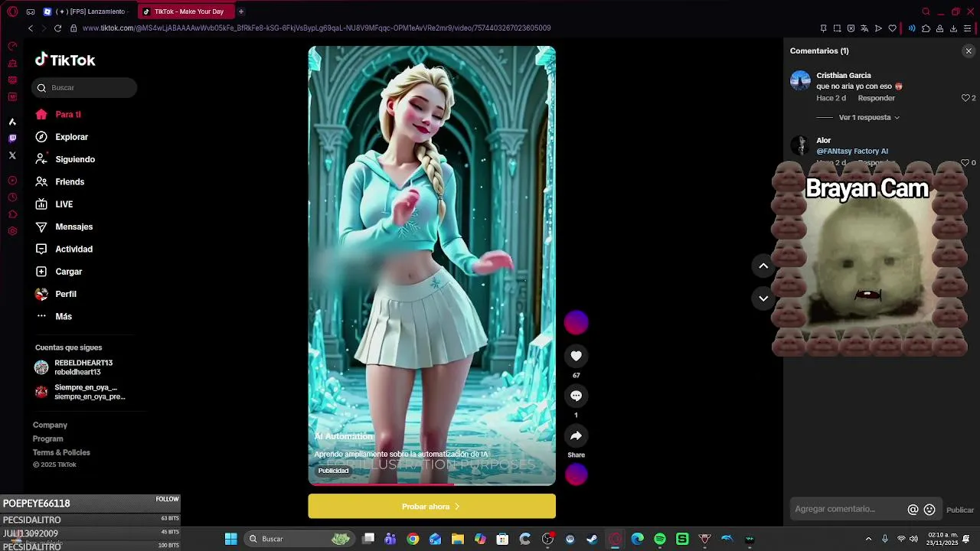Open pinboards pin icon in address bar
Viewport: 980px width, 551px height.
coord(823,28)
